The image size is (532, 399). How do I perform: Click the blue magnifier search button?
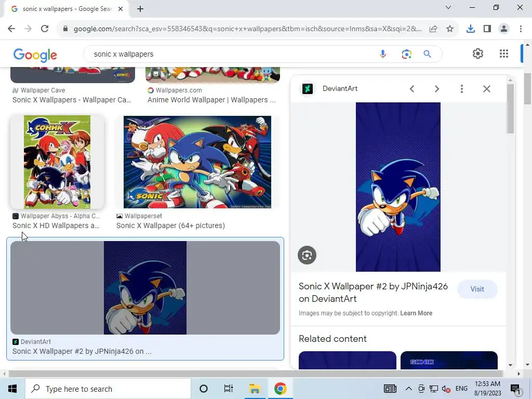pyautogui.click(x=427, y=54)
